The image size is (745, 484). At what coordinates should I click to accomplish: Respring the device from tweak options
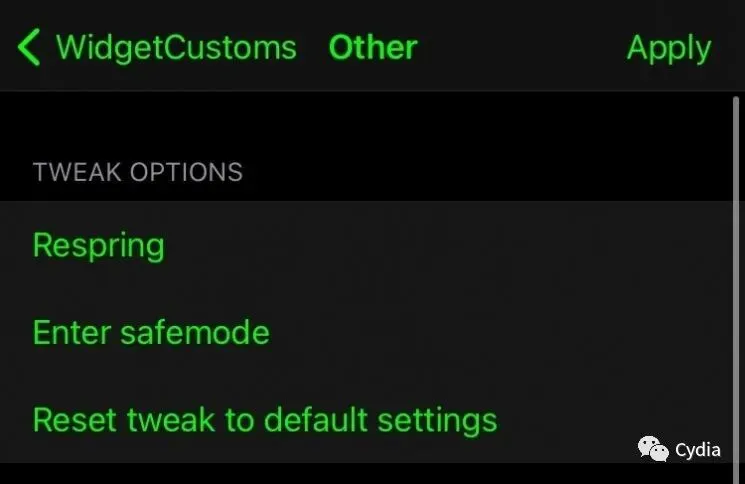tap(98, 245)
